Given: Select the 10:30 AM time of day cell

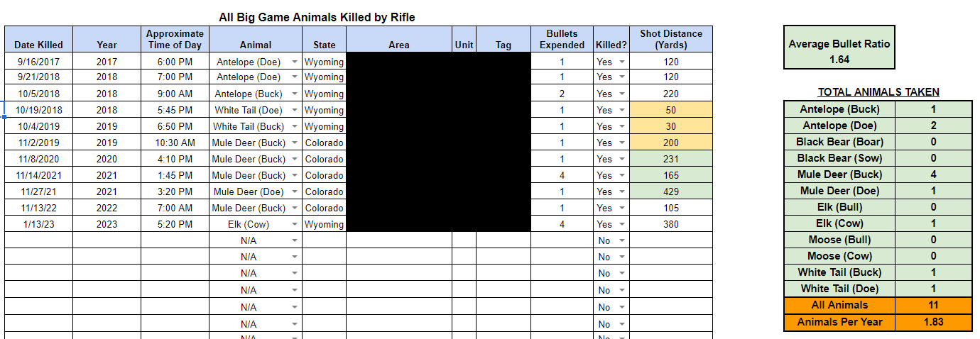Looking at the screenshot, I should (x=175, y=143).
